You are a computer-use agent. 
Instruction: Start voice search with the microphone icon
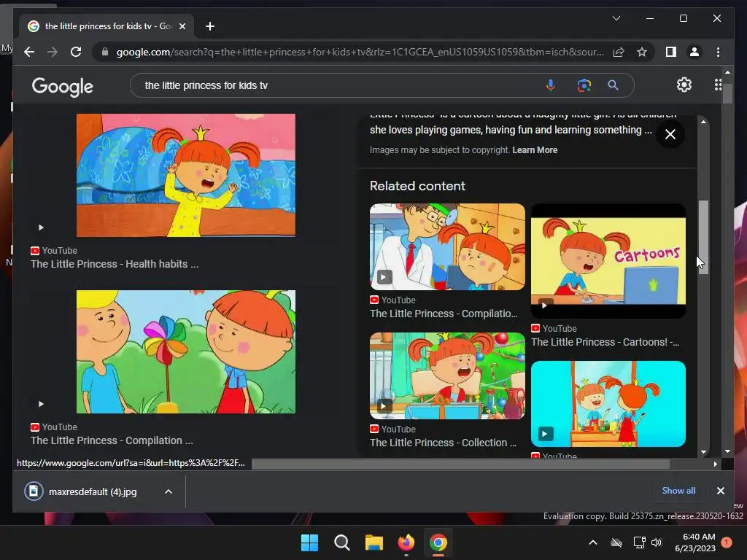[x=550, y=85]
